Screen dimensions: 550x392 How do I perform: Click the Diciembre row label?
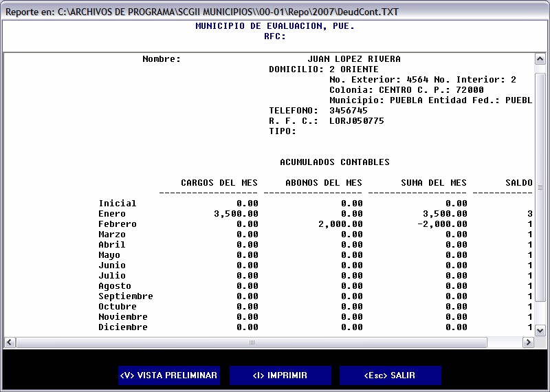[123, 327]
